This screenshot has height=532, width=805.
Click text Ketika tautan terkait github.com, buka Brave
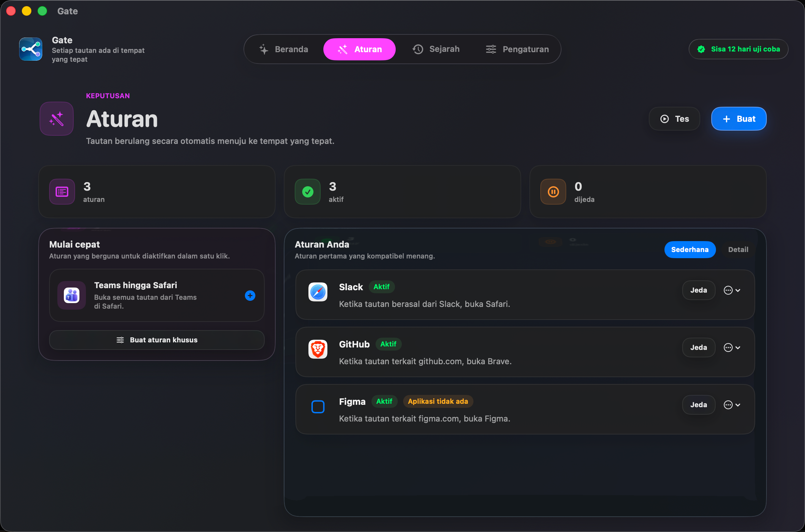425,361
